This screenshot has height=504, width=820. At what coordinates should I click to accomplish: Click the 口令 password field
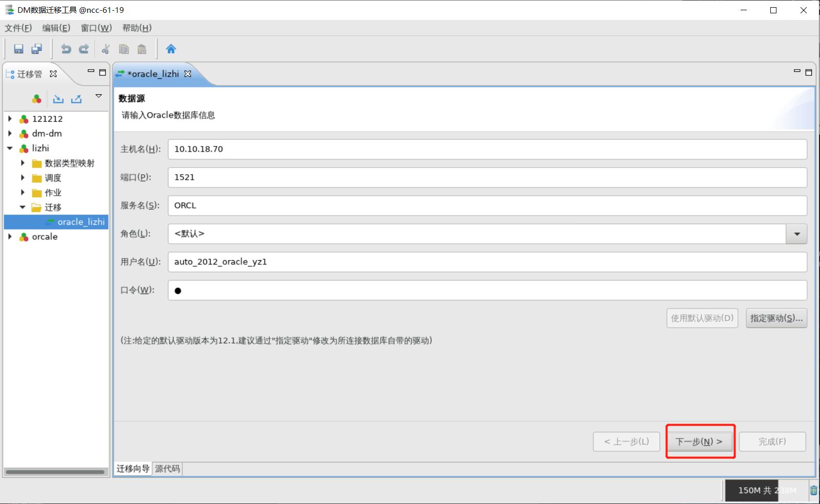(x=488, y=290)
